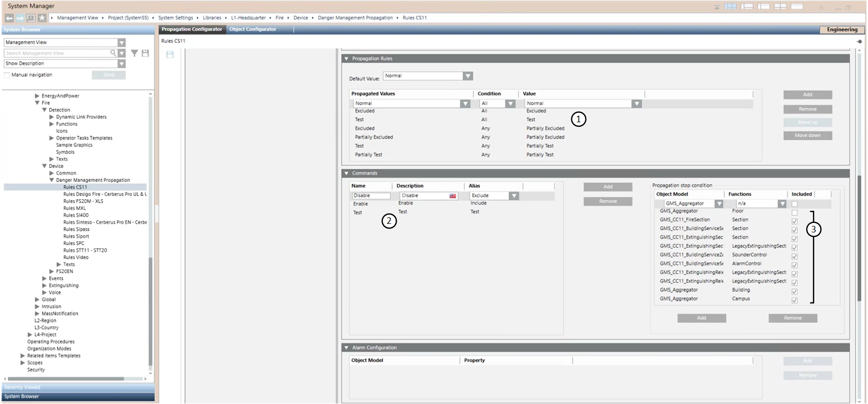Viewport: 868px width, 404px height.
Task: Collapse the Propagation Rules section
Action: click(346, 59)
